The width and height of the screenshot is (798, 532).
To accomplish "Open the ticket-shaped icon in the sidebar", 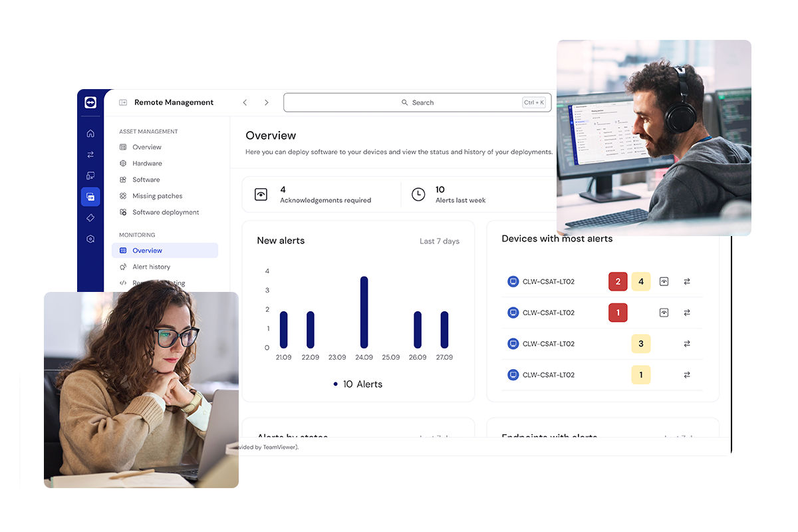I will (90, 217).
